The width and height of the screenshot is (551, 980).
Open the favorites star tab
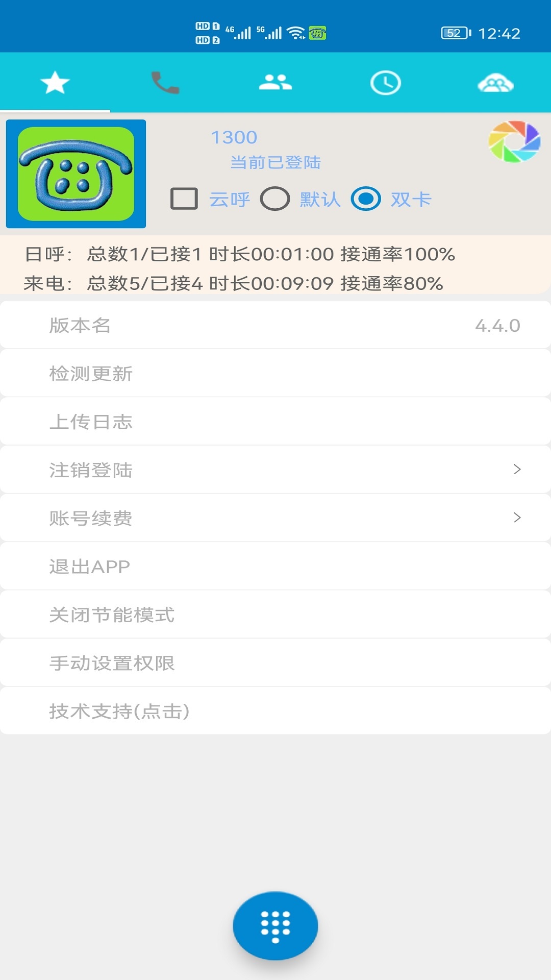(55, 83)
